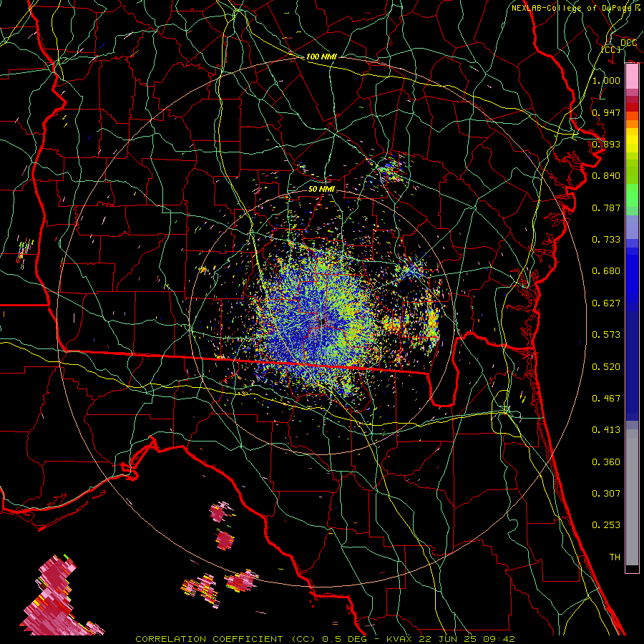Click the 0.520 scale label
This screenshot has width=644, height=644.
tap(606, 367)
